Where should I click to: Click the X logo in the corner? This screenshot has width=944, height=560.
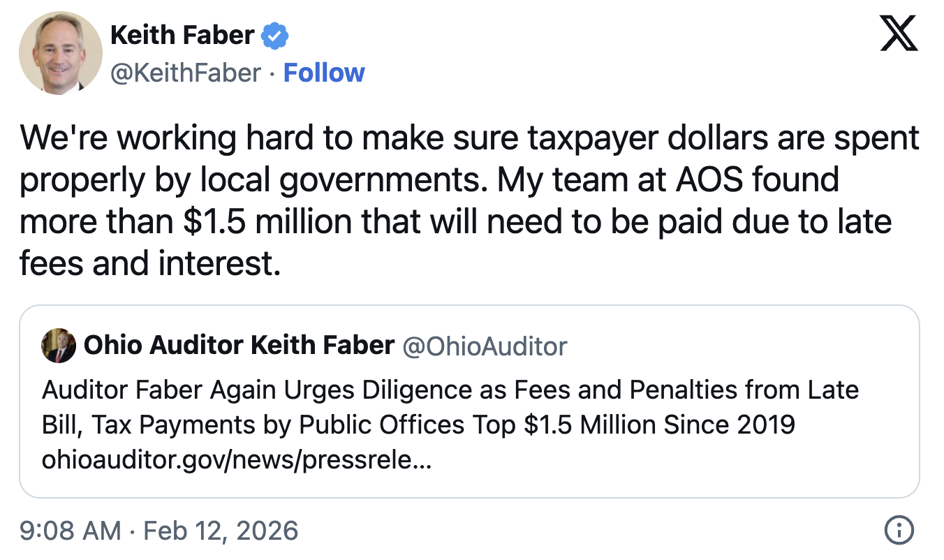point(901,32)
